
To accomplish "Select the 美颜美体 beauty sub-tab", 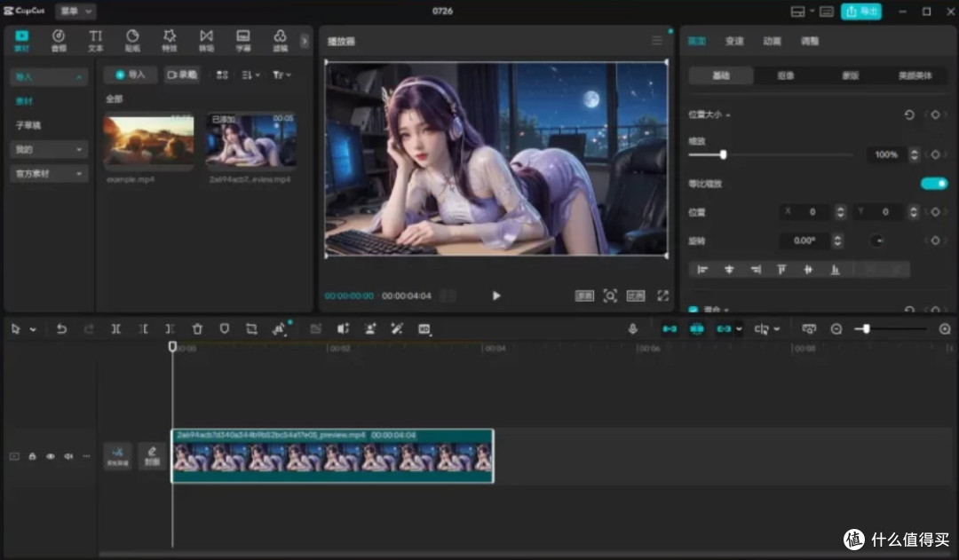I will pyautogui.click(x=915, y=75).
